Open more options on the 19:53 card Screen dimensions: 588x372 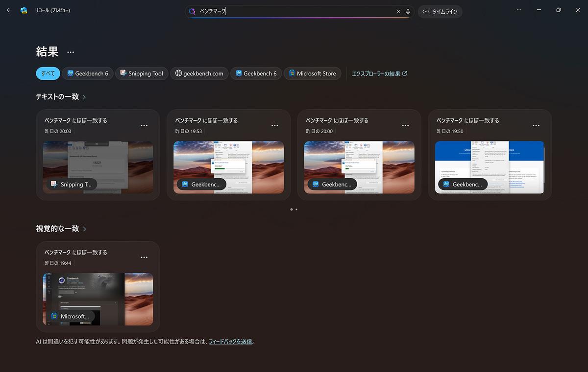[274, 125]
